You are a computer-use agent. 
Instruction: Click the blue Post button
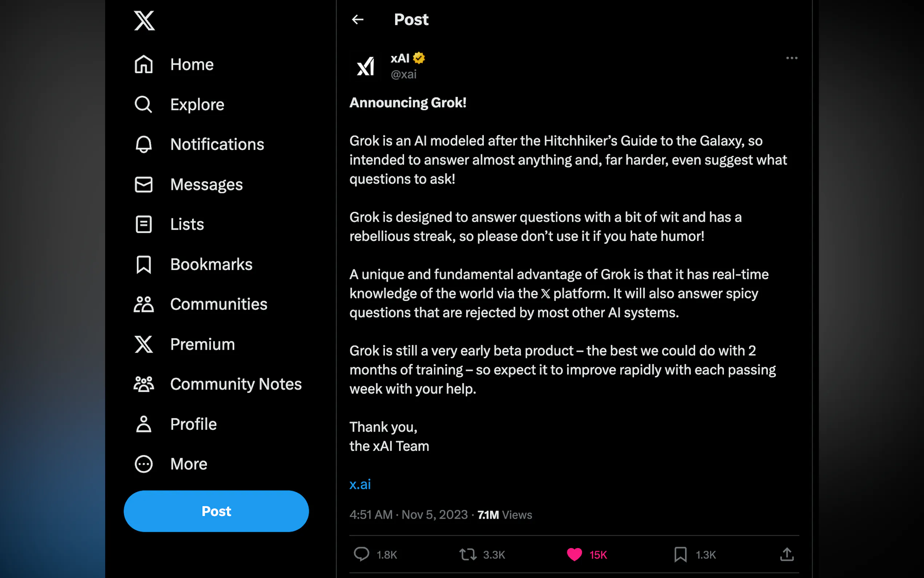[x=216, y=511]
